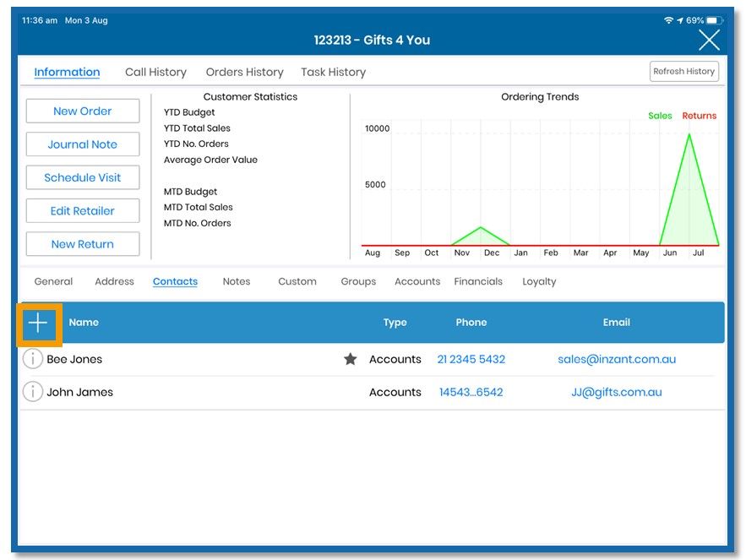The image size is (746, 560).
Task: Click Accounts type in John James row
Action: pyautogui.click(x=395, y=392)
